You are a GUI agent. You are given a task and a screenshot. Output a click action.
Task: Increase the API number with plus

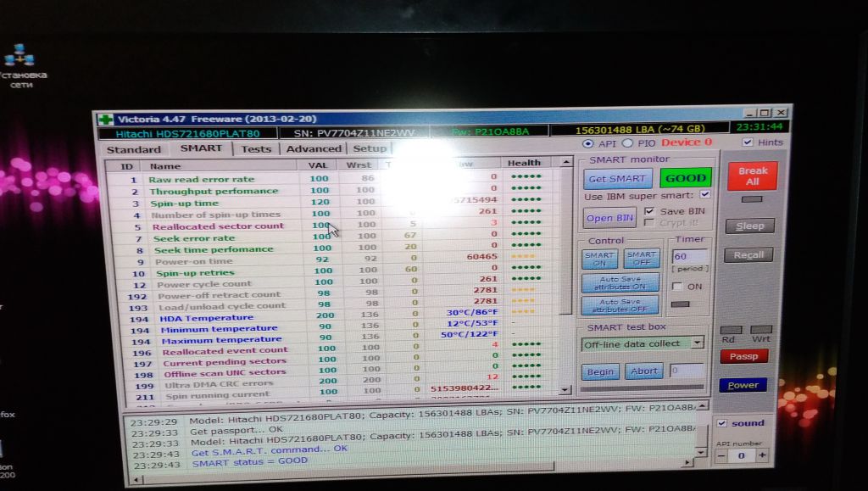(762, 455)
